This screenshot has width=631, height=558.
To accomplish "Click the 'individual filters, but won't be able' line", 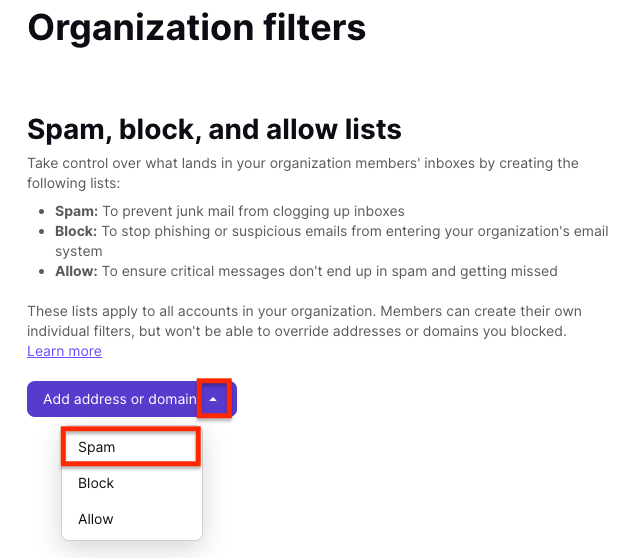I will click(x=297, y=331).
